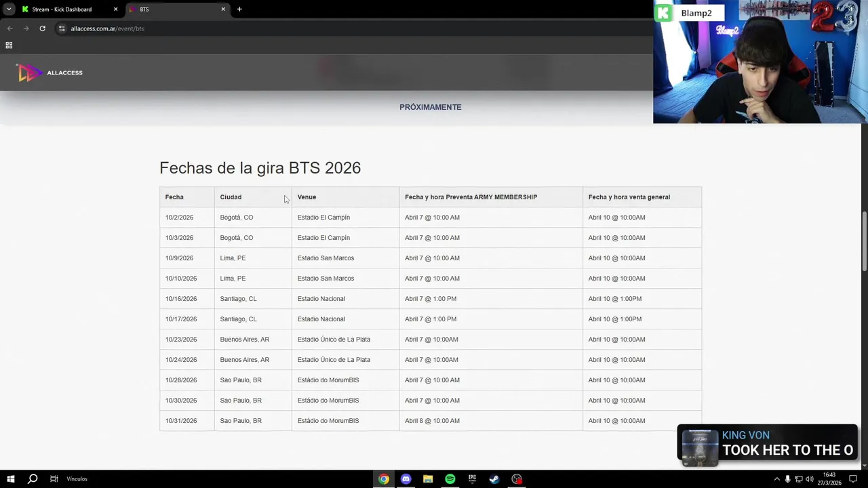Viewport: 868px width, 488px height.
Task: Select the date 10/30/2026
Action: (181, 401)
